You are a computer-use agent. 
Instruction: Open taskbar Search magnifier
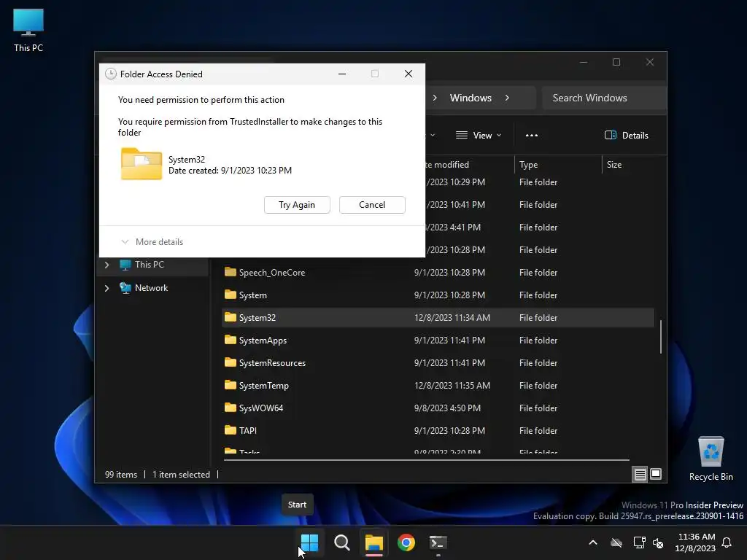pyautogui.click(x=341, y=542)
